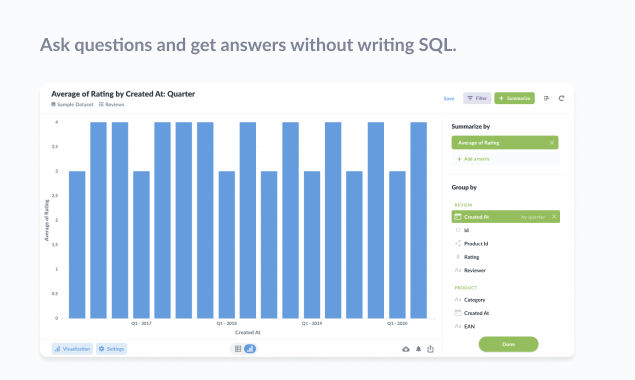The width and height of the screenshot is (635, 380).
Task: Open the Visualization options panel
Action: 72,349
